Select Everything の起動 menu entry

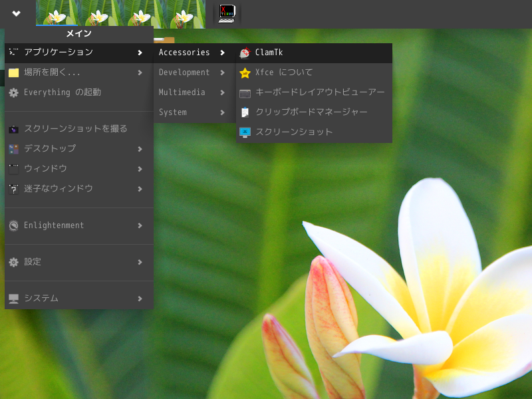79,92
